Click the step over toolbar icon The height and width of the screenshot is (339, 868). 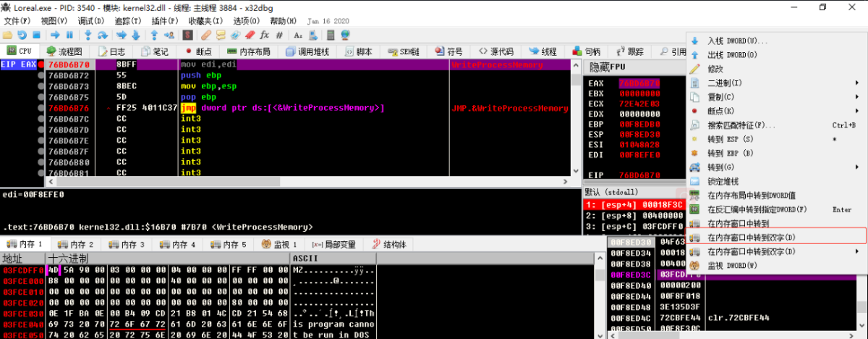pyautogui.click(x=103, y=35)
